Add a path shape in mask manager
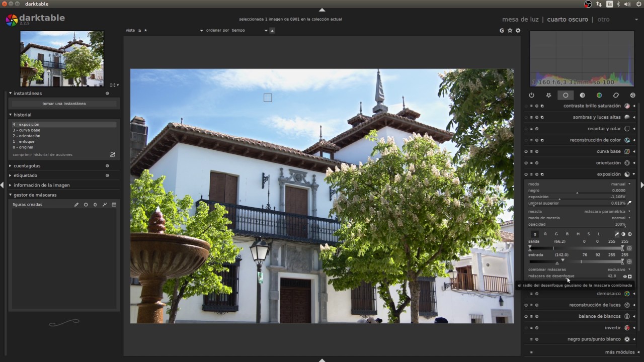644x362 pixels. [x=105, y=205]
